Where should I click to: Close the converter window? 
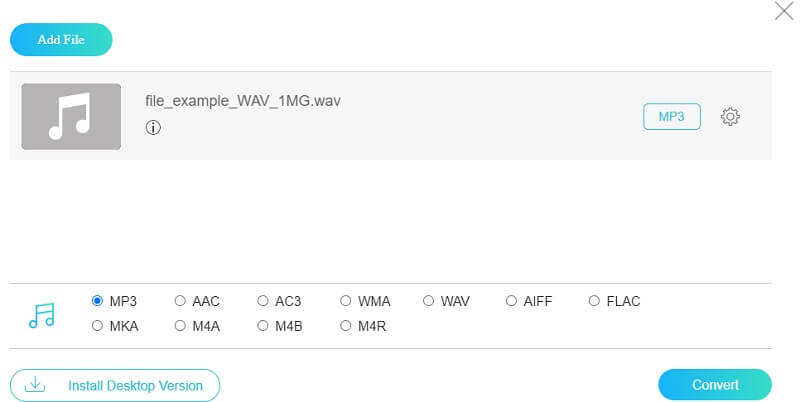pos(784,12)
